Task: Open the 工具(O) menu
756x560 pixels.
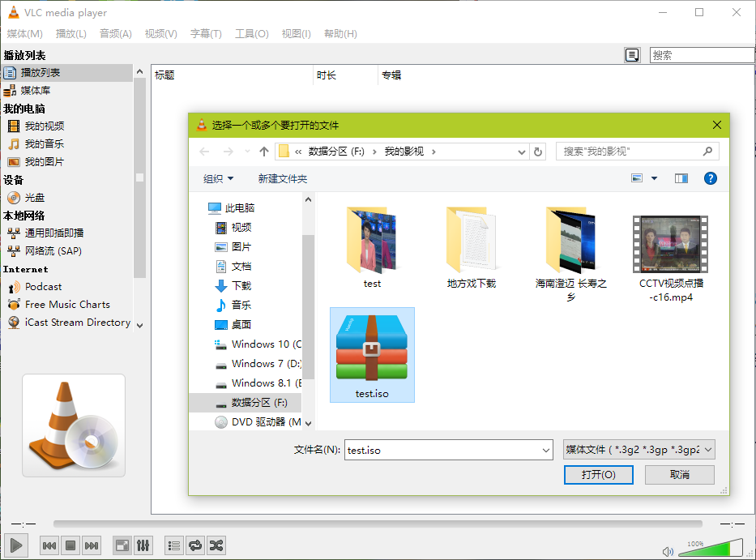Action: pyautogui.click(x=252, y=34)
